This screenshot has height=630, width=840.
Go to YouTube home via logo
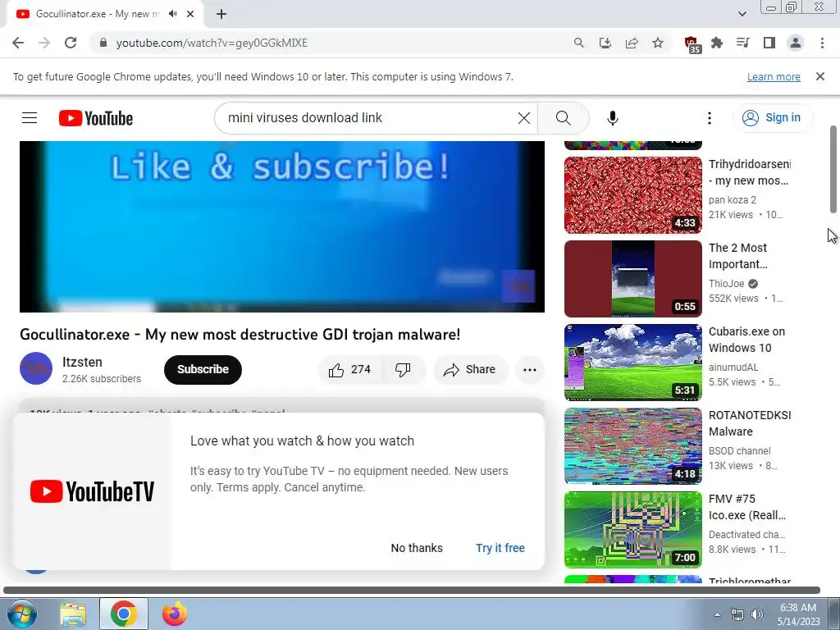(x=96, y=118)
